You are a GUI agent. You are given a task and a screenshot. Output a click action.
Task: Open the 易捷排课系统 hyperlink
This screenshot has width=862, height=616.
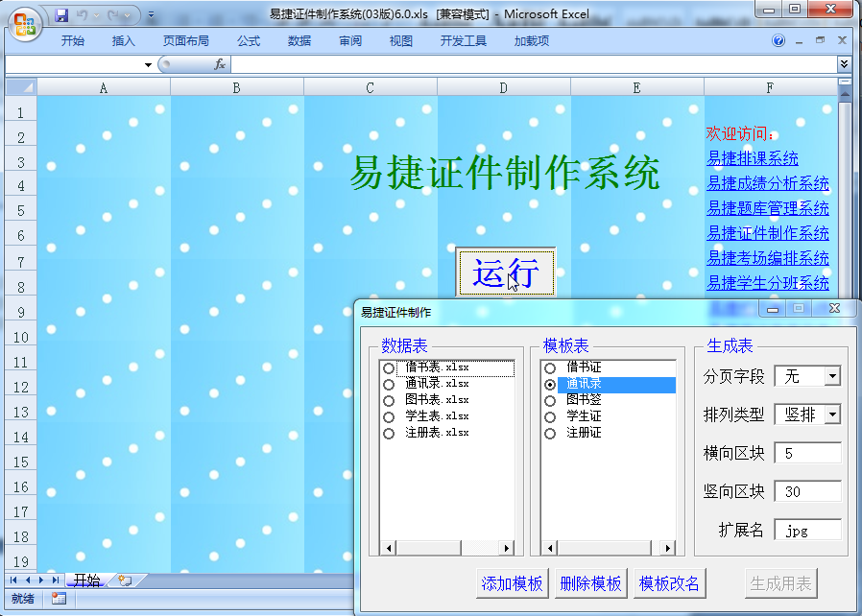point(753,159)
